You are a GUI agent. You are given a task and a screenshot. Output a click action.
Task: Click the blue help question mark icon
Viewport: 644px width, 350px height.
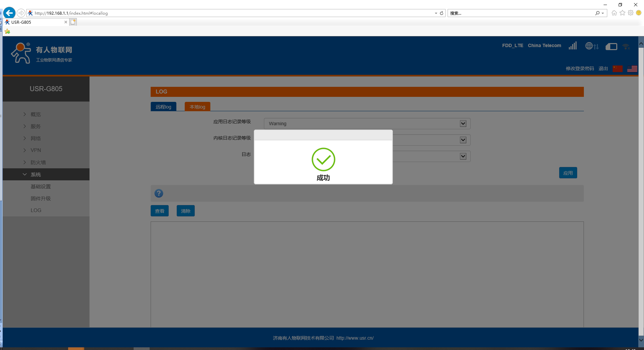[x=159, y=193]
